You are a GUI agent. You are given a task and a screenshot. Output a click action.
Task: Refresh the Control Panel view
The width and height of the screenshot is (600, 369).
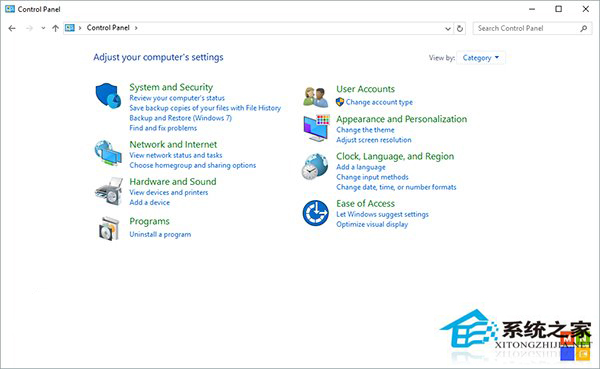[x=460, y=28]
